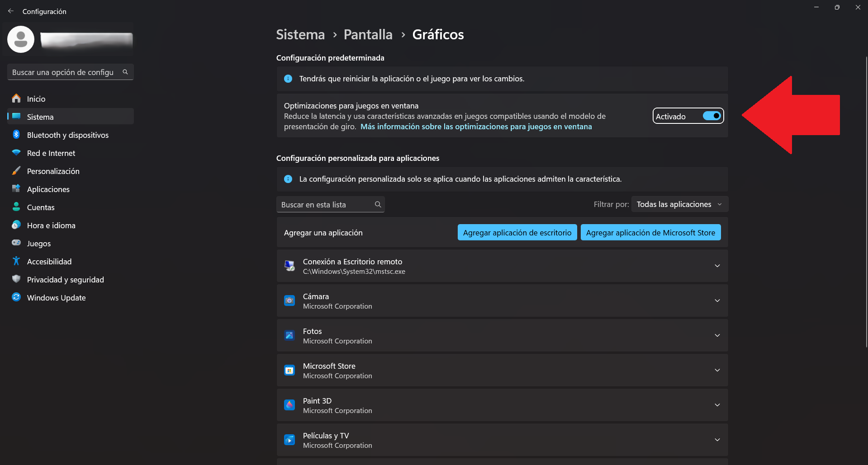Expand the Paint 3D entry chevron

(x=717, y=405)
